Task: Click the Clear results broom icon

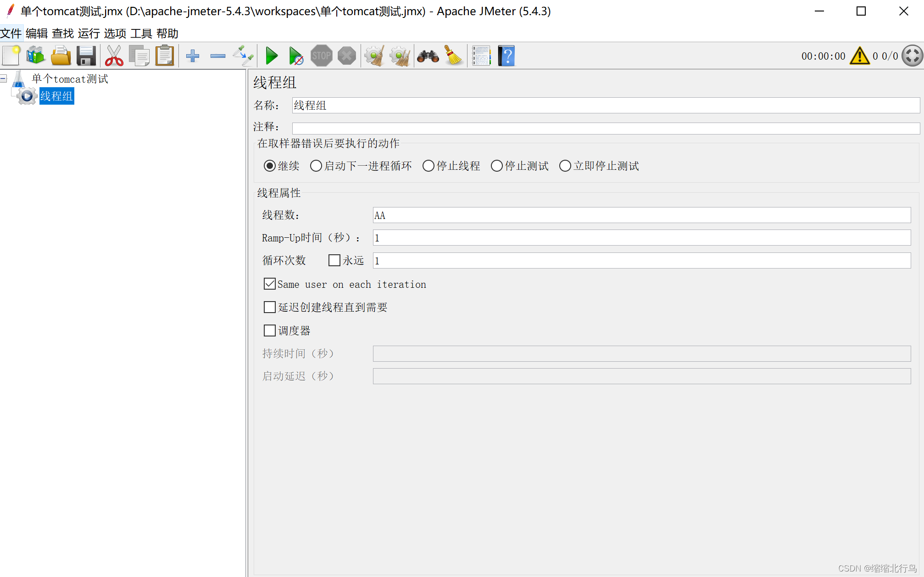Action: tap(375, 56)
